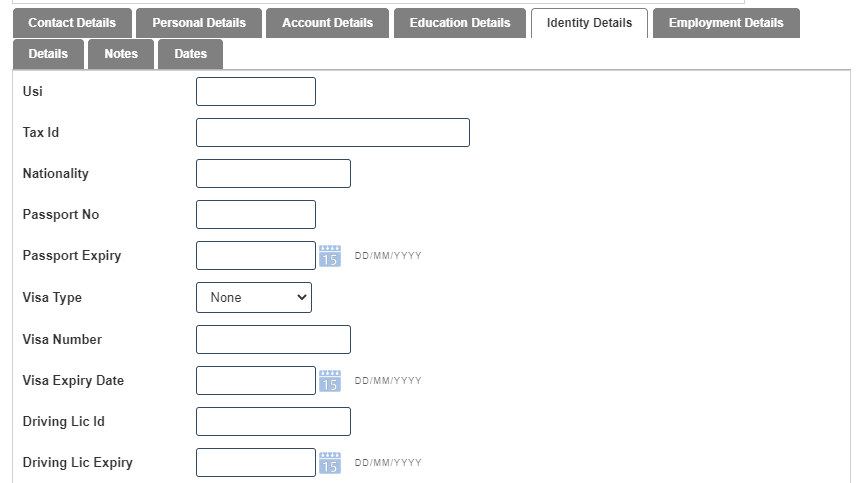Switch to the Details tab
Image resolution: width=867 pixels, height=483 pixels.
(x=48, y=54)
